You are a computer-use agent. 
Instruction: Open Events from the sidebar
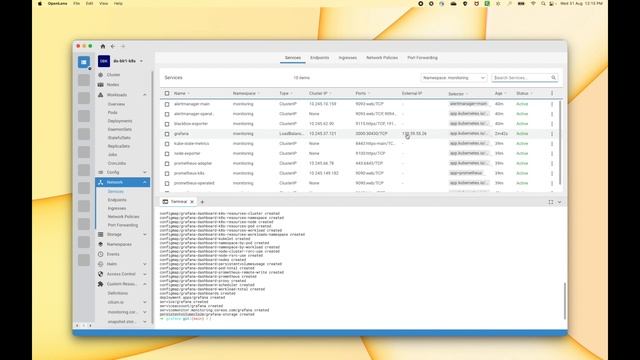pyautogui.click(x=113, y=254)
